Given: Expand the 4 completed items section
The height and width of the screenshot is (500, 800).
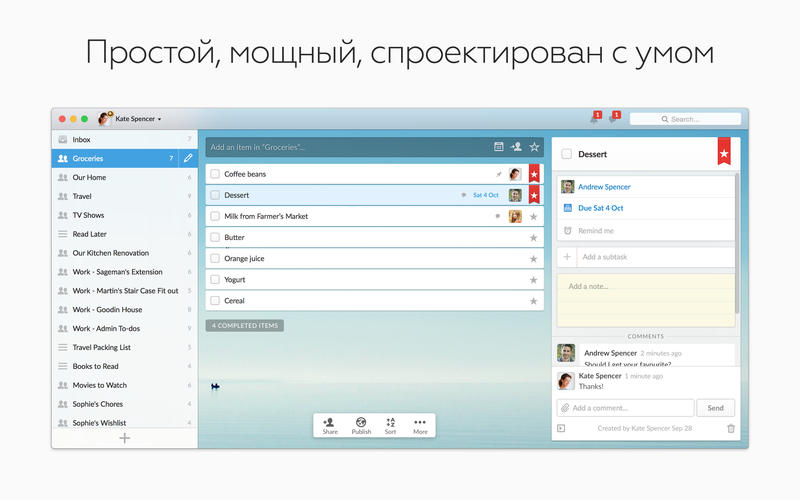Looking at the screenshot, I should tap(244, 325).
